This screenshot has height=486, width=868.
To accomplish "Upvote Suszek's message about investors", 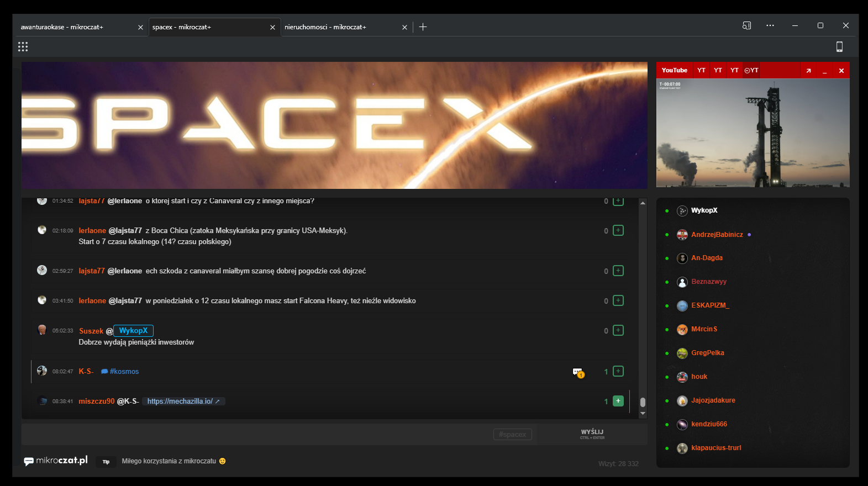I will tap(618, 330).
